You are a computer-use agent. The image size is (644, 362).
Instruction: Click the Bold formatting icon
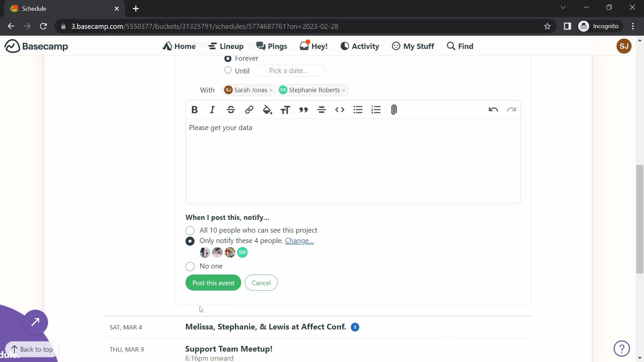pyautogui.click(x=194, y=110)
